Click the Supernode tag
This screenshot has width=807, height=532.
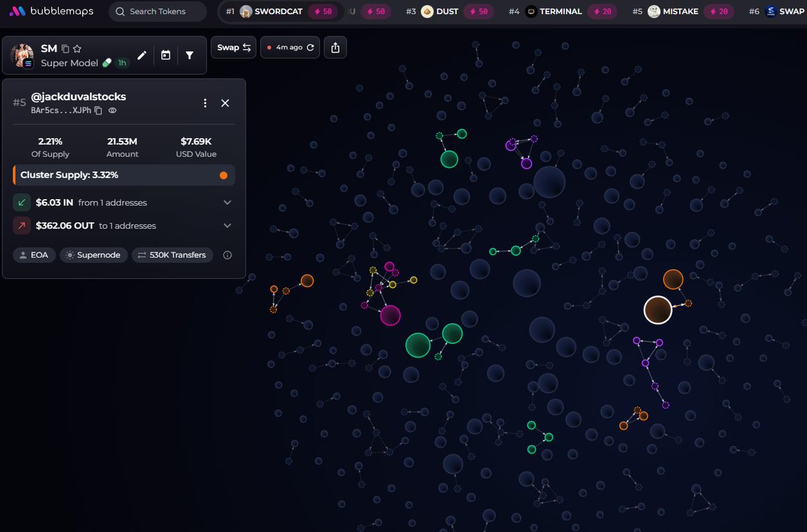(93, 255)
